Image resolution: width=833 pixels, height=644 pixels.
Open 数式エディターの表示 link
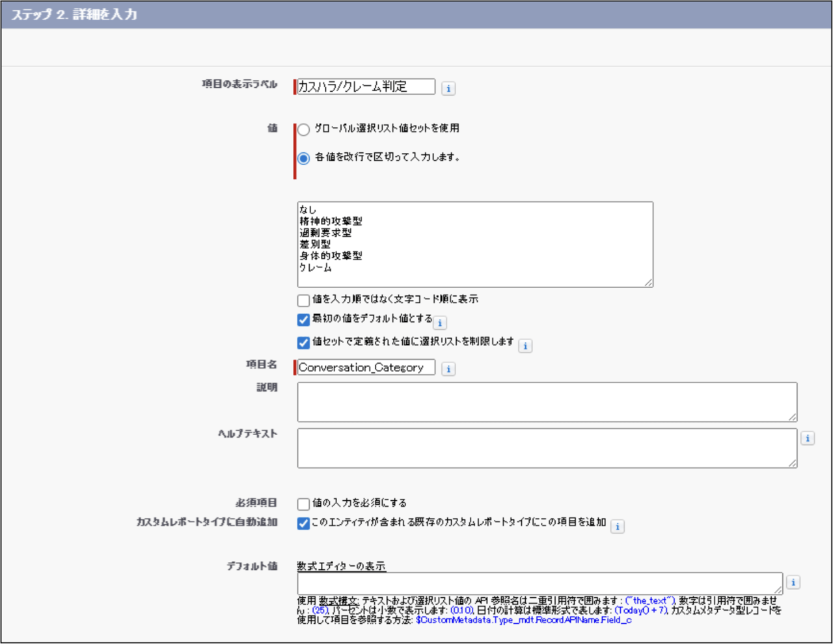(341, 566)
